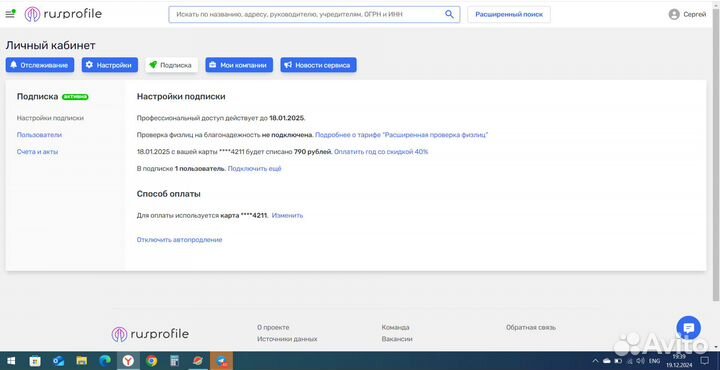Viewport: 720px width, 370px height.
Task: Switch ENG input language
Action: coord(653,361)
